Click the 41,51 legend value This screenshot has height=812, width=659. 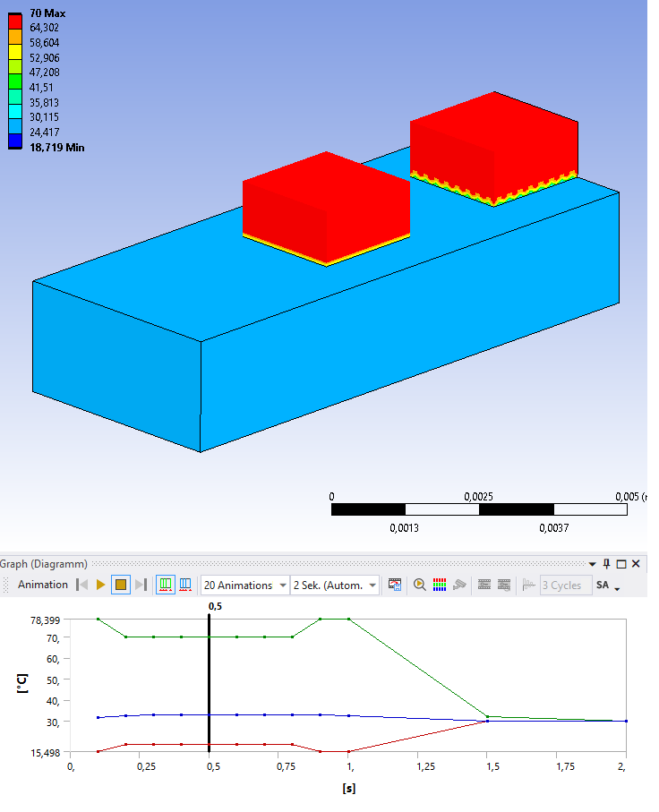tap(41, 88)
